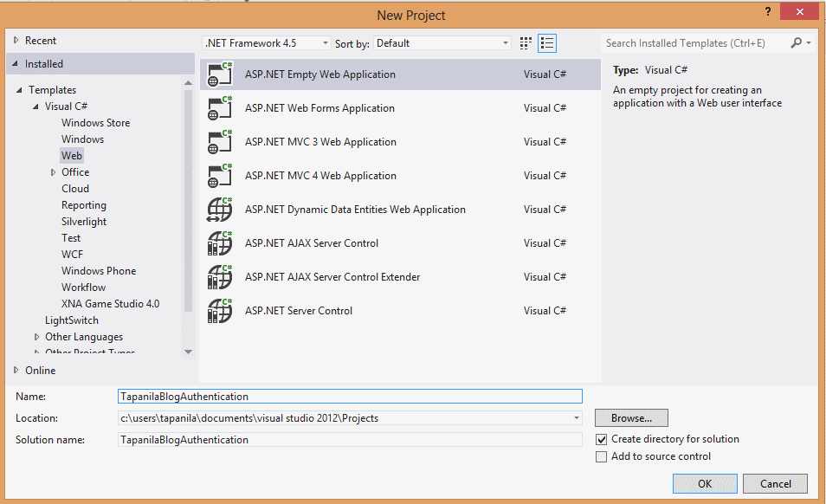Collapse the Installed section

15,64
